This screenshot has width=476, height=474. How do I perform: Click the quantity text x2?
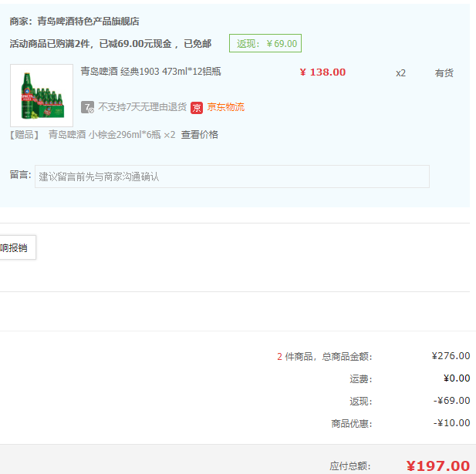pyautogui.click(x=400, y=73)
